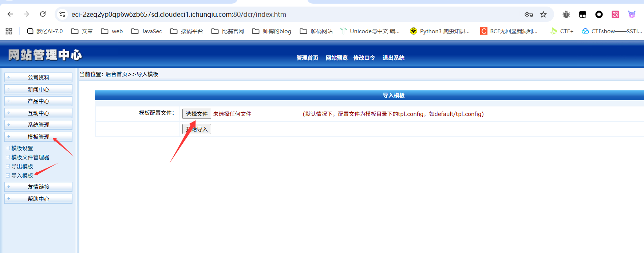Select 导出模板 in the sidebar
This screenshot has height=253, width=644.
(x=22, y=166)
